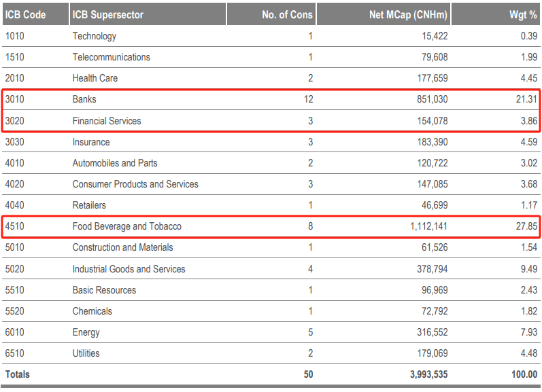Select the Telecommunications row label
This screenshot has height=392, width=542.
pyautogui.click(x=112, y=57)
